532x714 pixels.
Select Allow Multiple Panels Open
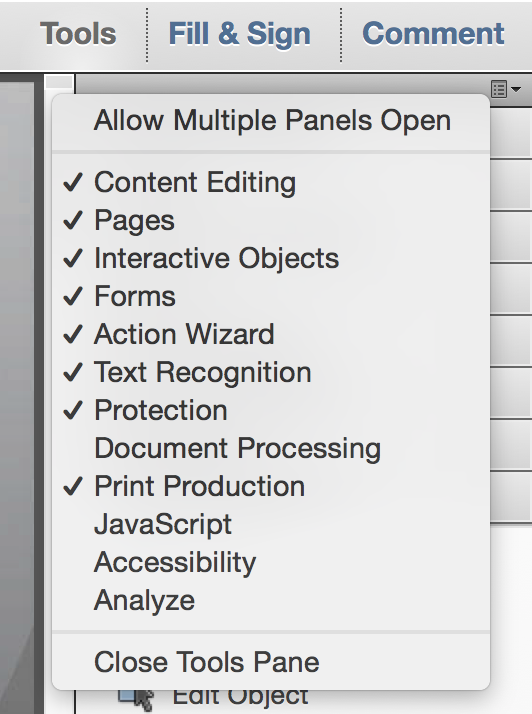pos(271,121)
